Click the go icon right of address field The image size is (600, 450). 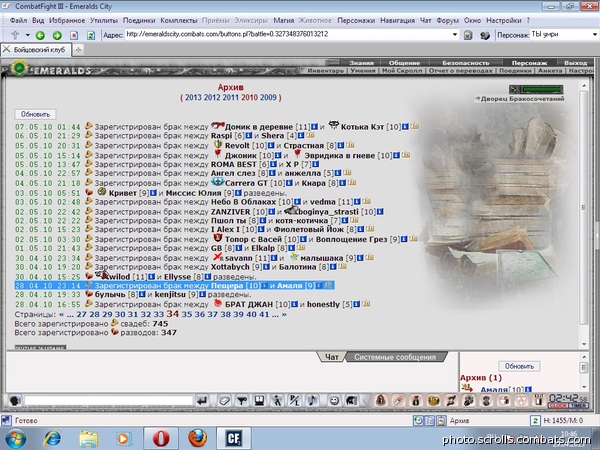tap(468, 35)
